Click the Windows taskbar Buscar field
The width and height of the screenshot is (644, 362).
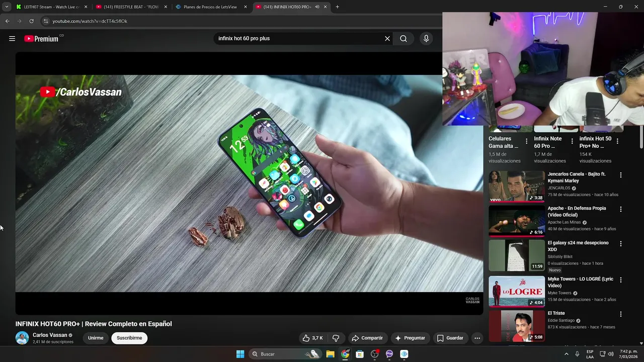(285, 354)
